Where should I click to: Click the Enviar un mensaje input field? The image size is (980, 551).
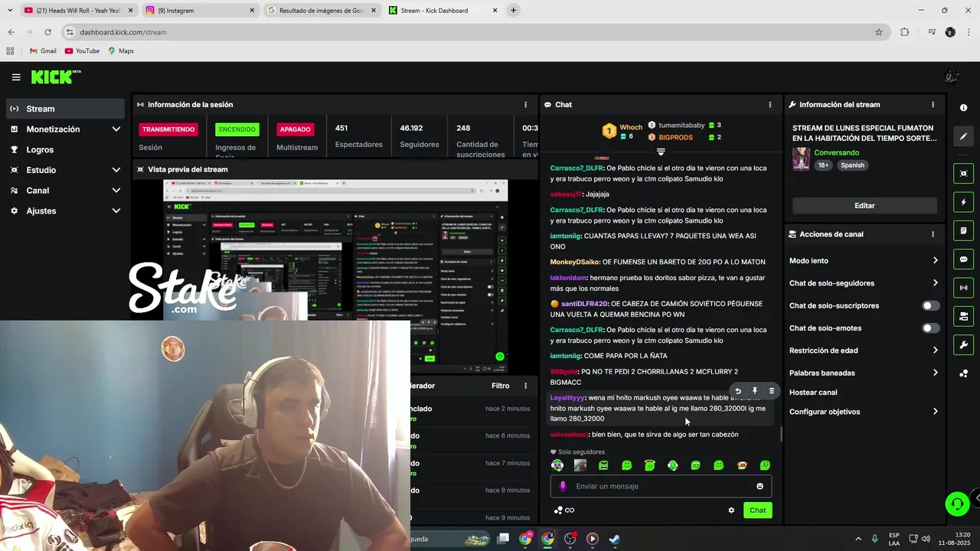click(x=661, y=486)
